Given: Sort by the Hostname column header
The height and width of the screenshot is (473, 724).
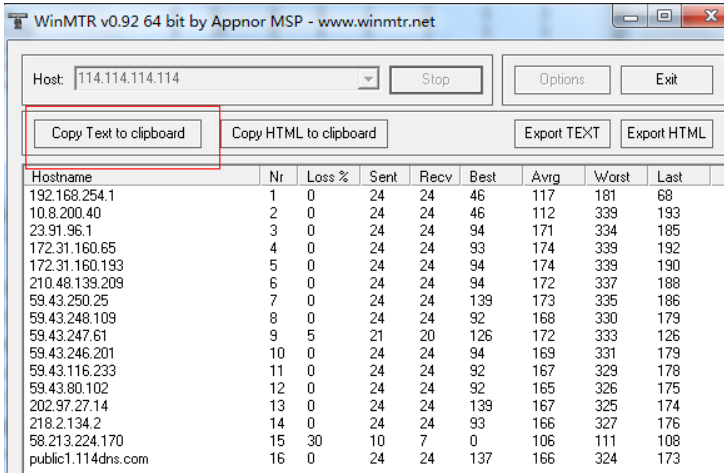Looking at the screenshot, I should pyautogui.click(x=140, y=177).
